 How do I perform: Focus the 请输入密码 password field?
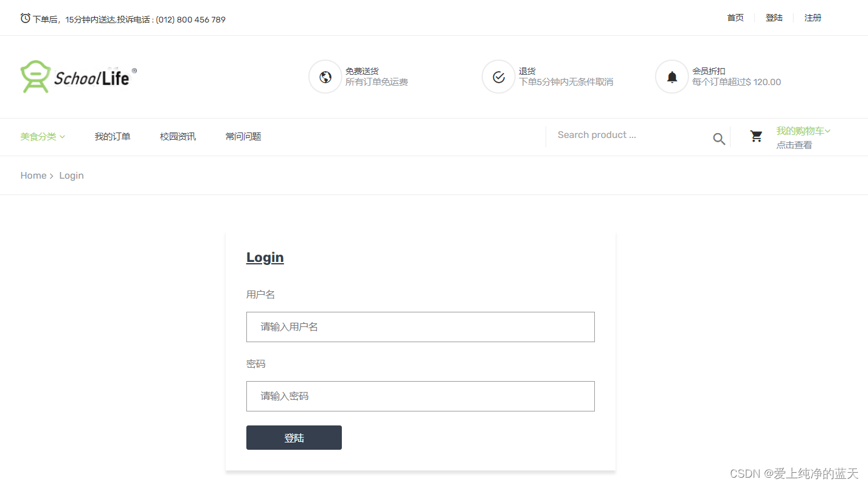(420, 396)
